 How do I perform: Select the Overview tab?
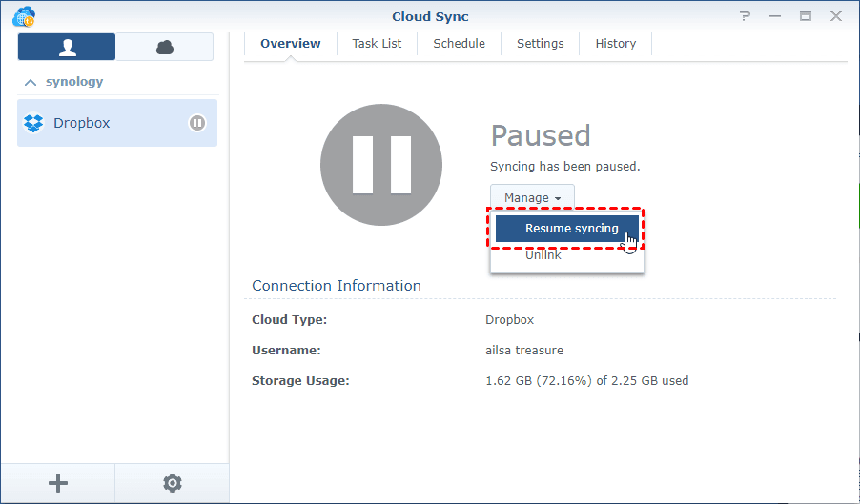[x=291, y=44]
